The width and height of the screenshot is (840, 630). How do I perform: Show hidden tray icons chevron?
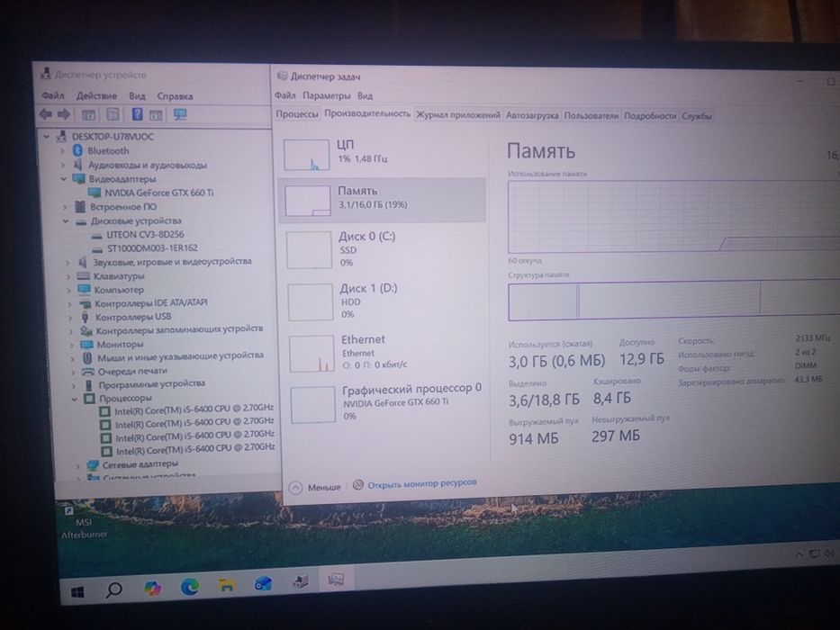point(799,555)
